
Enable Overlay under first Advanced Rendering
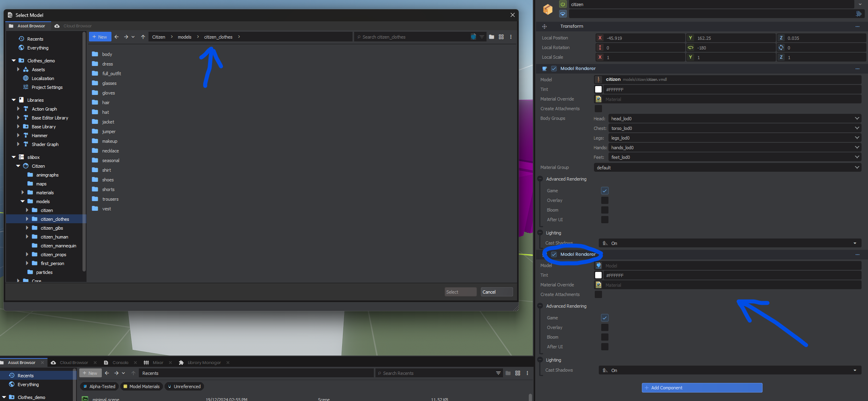tap(604, 200)
